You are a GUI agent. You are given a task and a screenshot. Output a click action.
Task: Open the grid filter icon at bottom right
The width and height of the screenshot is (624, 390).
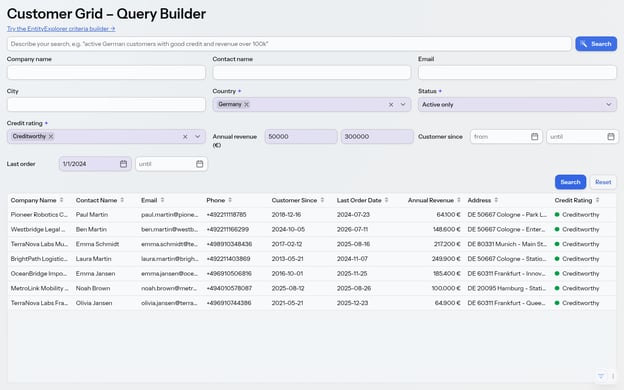(x=601, y=376)
